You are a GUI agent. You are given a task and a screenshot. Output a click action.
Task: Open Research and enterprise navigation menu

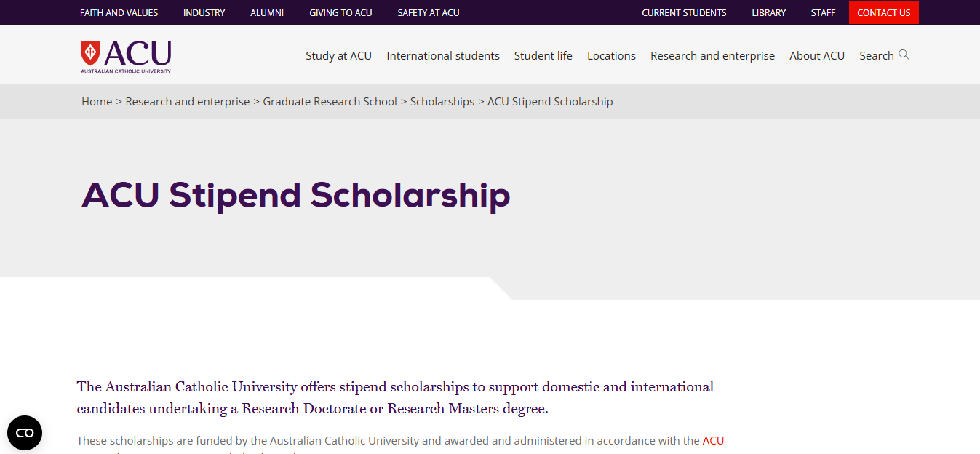click(712, 55)
